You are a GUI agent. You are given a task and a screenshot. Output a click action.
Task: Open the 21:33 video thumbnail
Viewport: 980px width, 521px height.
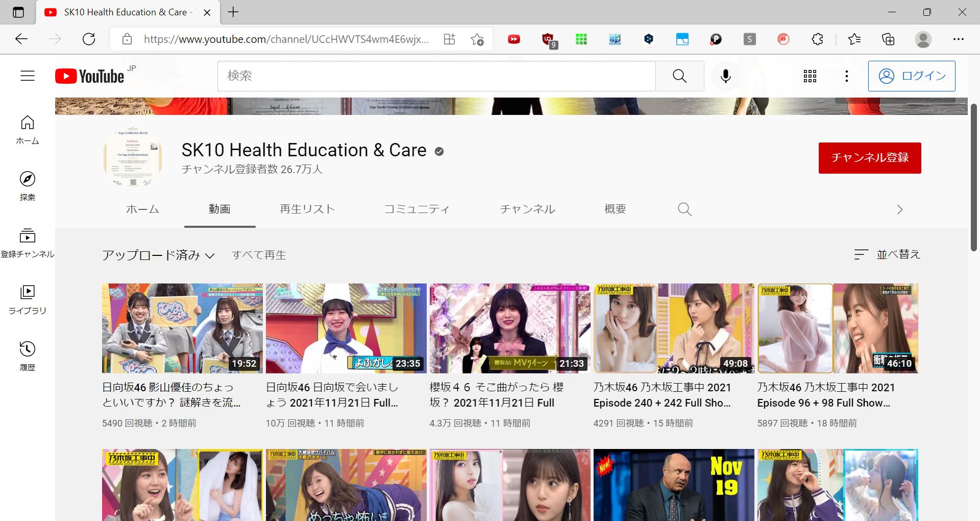(510, 328)
